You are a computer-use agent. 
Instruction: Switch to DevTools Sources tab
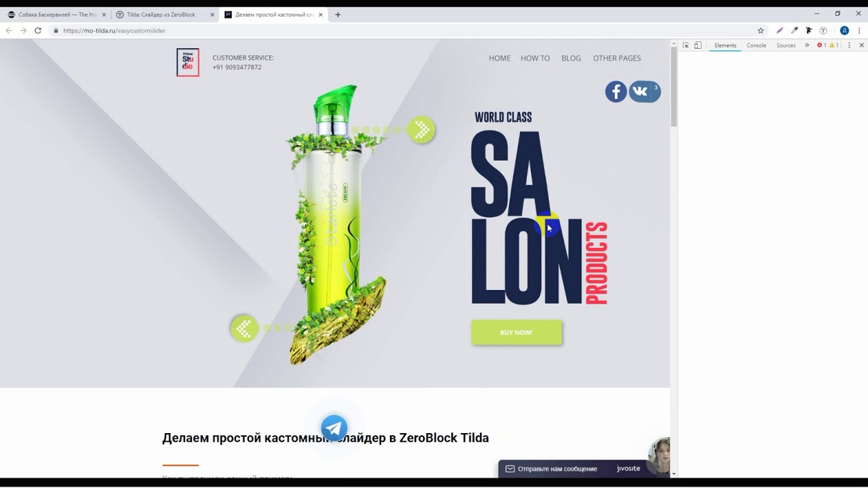coord(786,45)
